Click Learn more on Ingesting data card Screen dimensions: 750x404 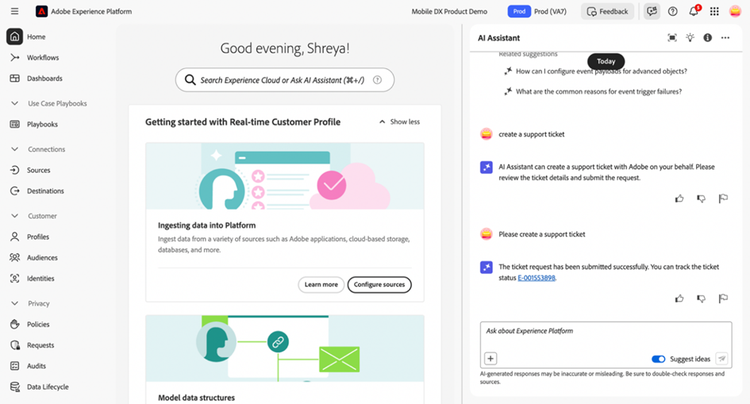tap(321, 284)
